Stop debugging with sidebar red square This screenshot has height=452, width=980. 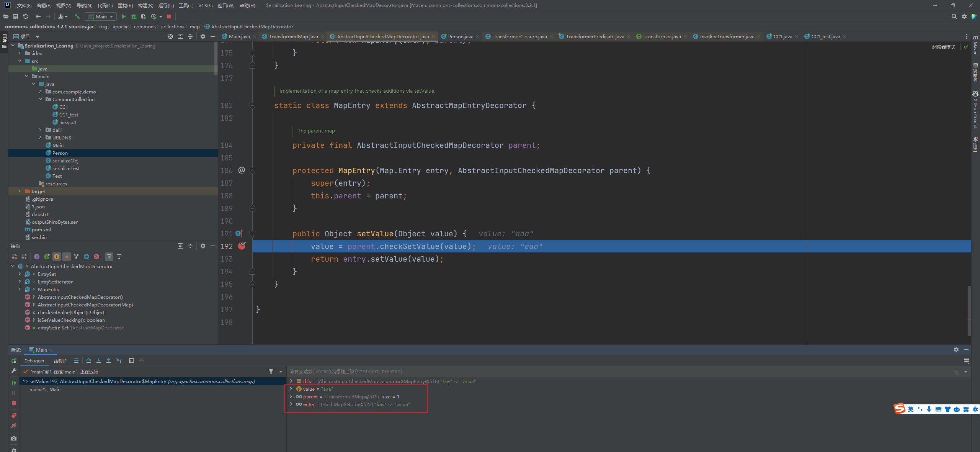14,403
